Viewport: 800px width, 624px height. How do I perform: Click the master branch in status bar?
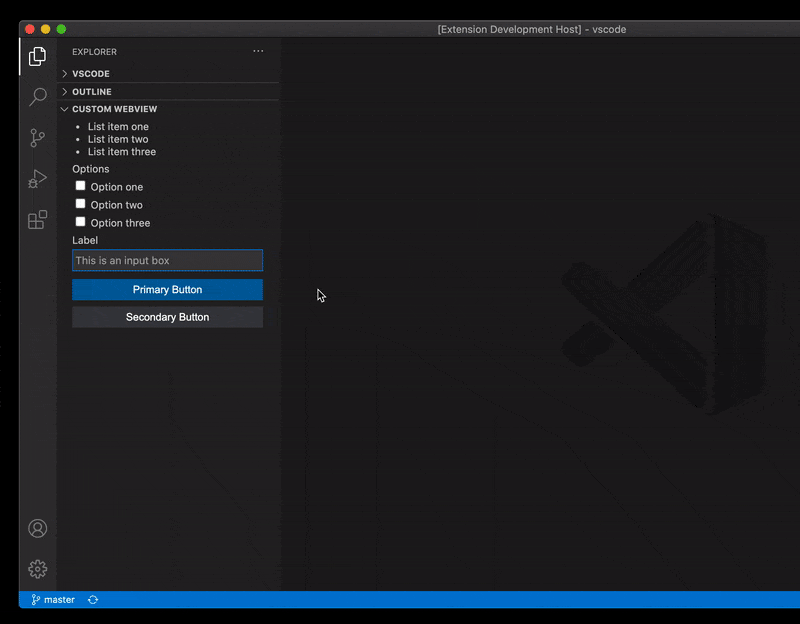tap(56, 599)
